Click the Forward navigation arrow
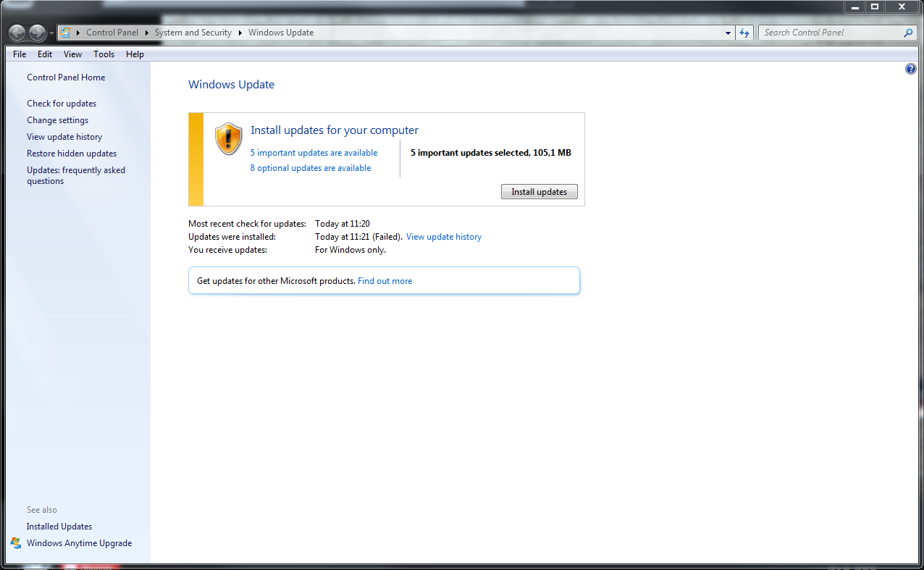 (x=37, y=33)
